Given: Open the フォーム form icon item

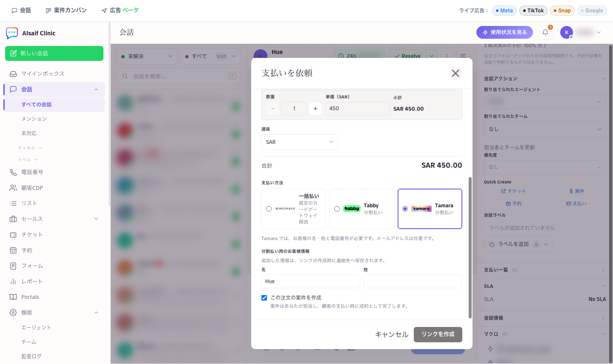Looking at the screenshot, I should (x=54, y=266).
